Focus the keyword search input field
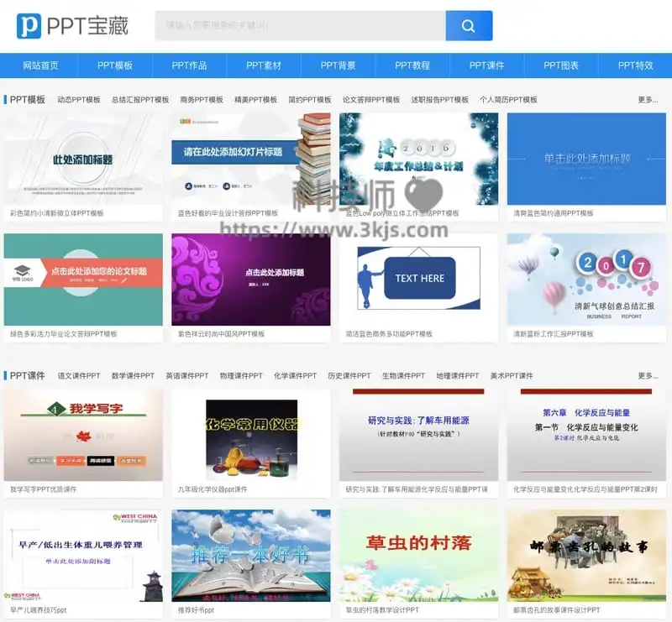Screen dimensions: 672x622 click(x=300, y=26)
